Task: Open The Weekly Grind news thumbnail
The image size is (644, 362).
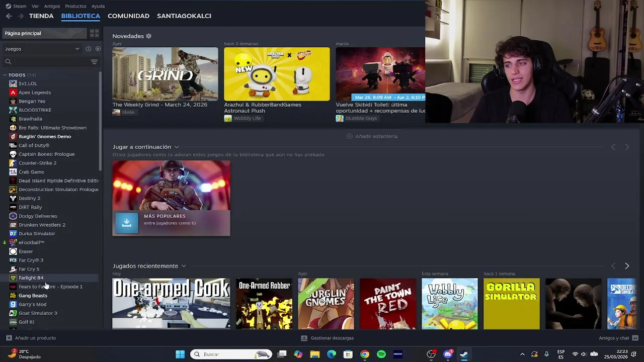Action: (165, 74)
